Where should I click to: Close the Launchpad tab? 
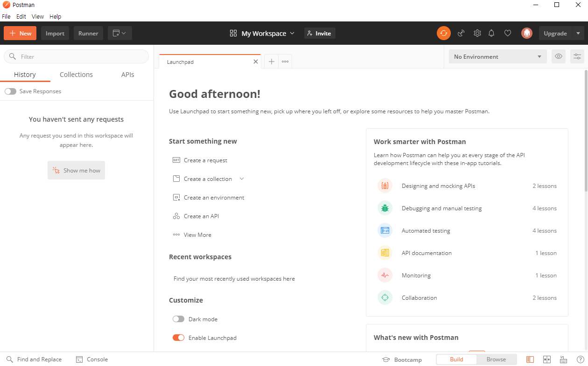tap(256, 62)
